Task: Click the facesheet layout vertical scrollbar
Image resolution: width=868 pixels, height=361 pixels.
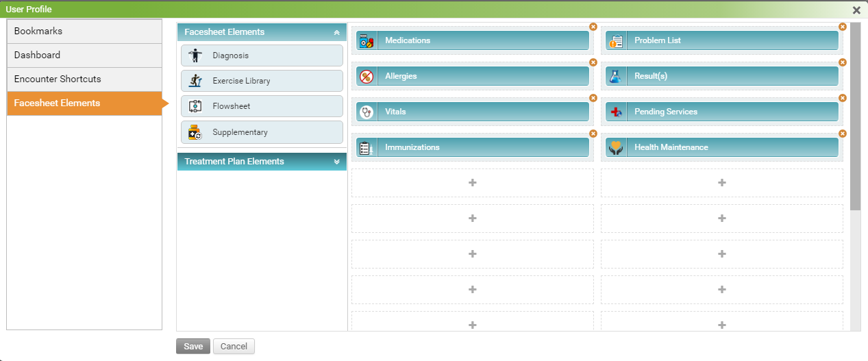Action: (x=855, y=116)
